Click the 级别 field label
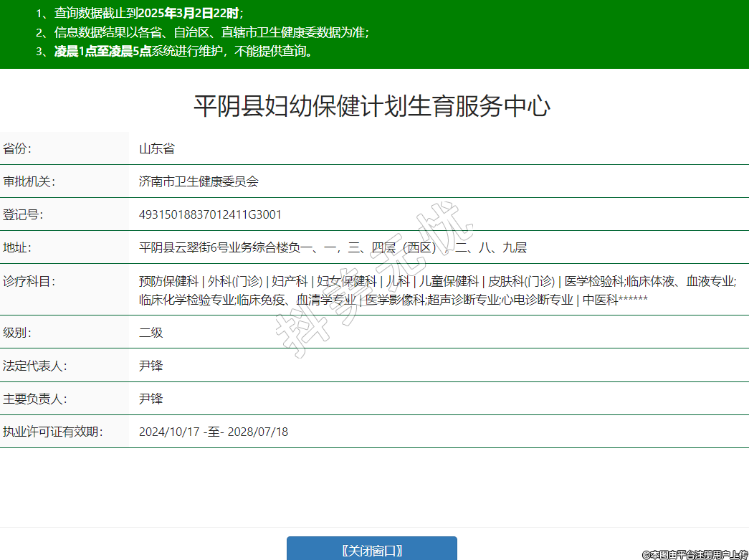Screen dimensions: 749x560 [18, 333]
